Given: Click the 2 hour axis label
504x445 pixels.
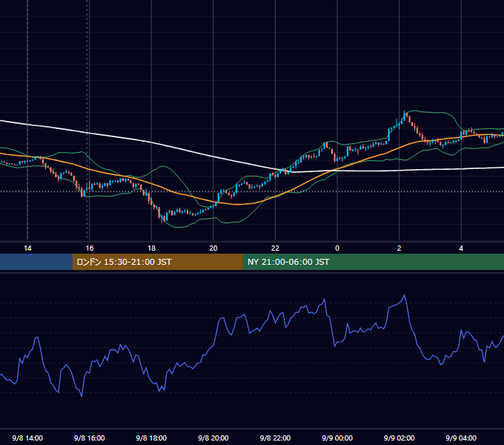Looking at the screenshot, I should (399, 248).
